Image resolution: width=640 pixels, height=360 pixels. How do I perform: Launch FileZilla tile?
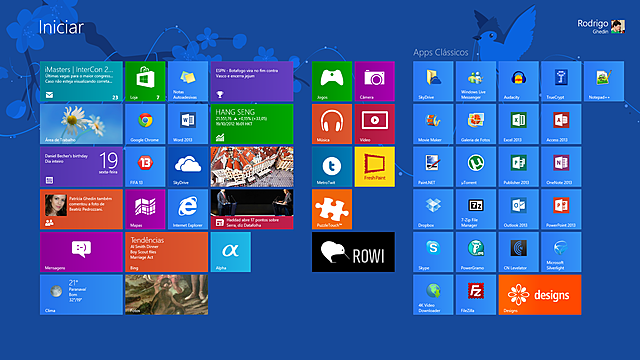coord(476,294)
